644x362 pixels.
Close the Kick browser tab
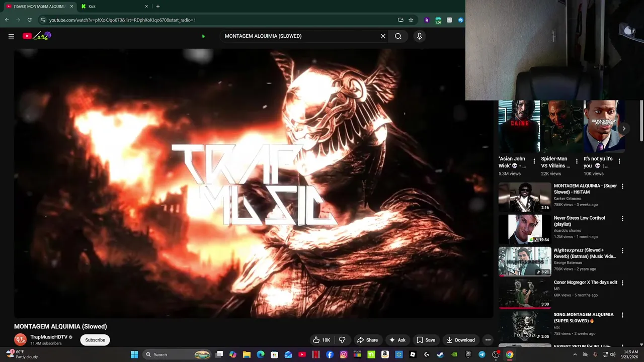pos(146,7)
